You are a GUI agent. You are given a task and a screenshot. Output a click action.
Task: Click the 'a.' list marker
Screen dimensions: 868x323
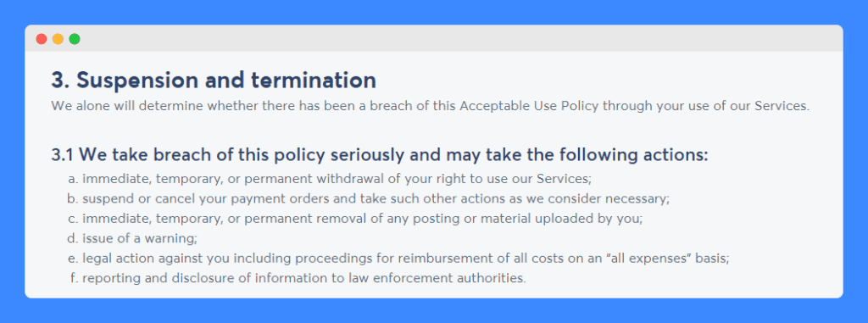[74, 180]
